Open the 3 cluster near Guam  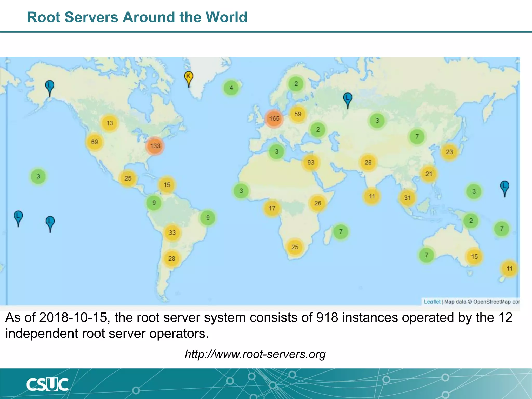[x=474, y=191]
